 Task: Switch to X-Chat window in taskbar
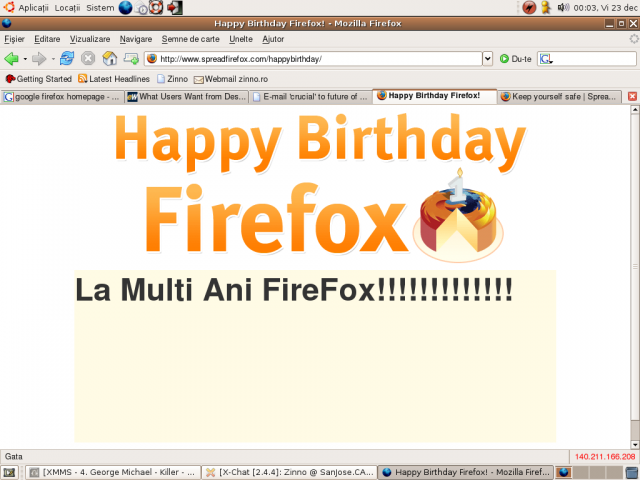(x=290, y=471)
